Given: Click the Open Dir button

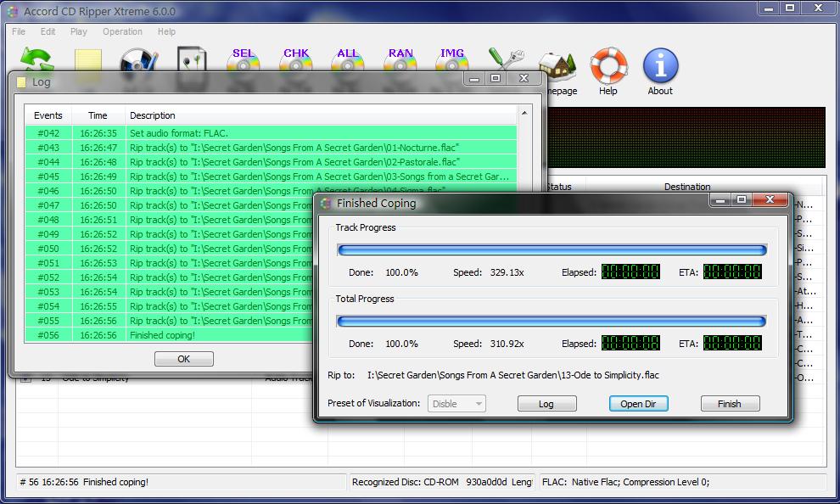Looking at the screenshot, I should [638, 404].
